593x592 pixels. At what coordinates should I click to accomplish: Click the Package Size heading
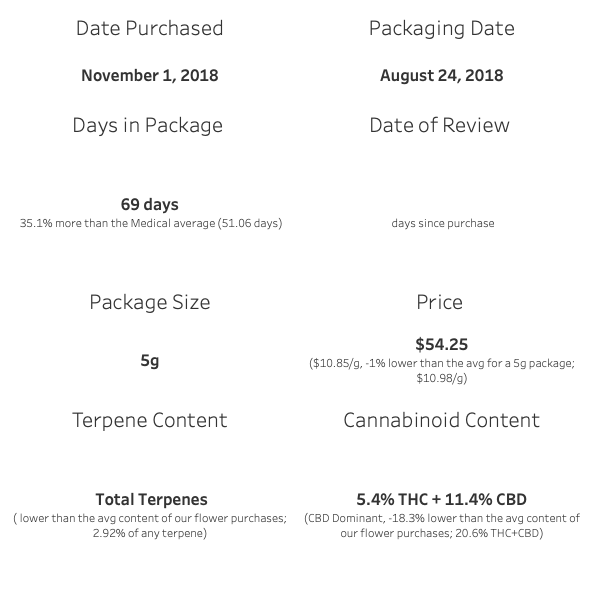tap(150, 302)
